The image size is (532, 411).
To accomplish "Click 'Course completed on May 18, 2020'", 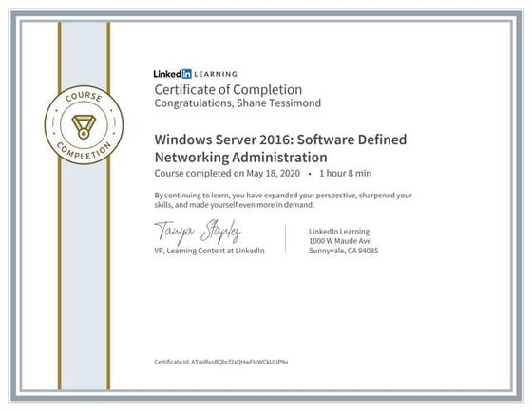I will point(227,174).
